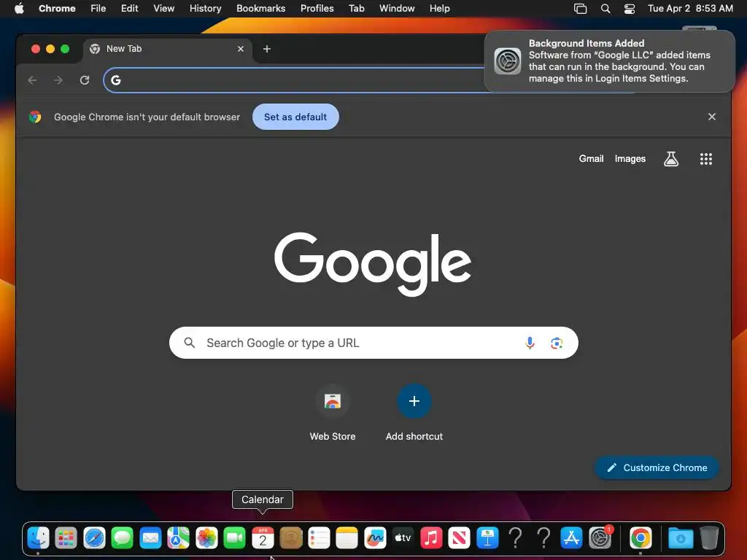The image size is (747, 560).
Task: Open the Help menu
Action: (x=439, y=9)
